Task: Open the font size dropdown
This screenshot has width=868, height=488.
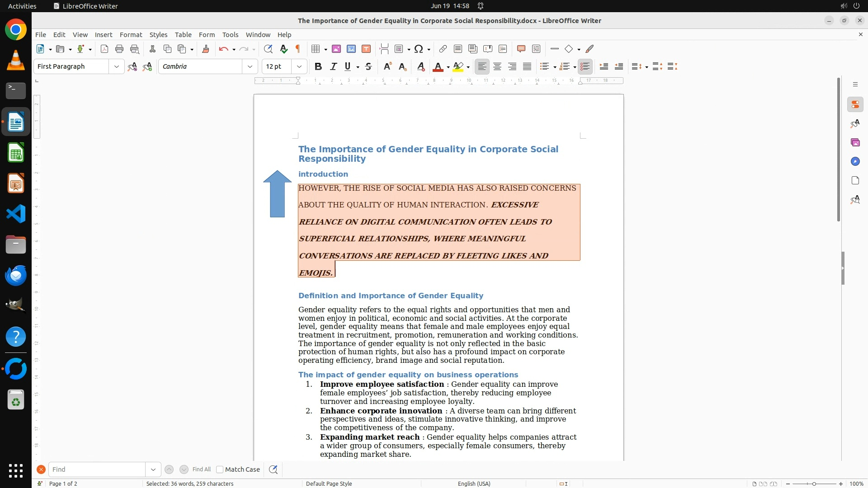Action: click(299, 67)
